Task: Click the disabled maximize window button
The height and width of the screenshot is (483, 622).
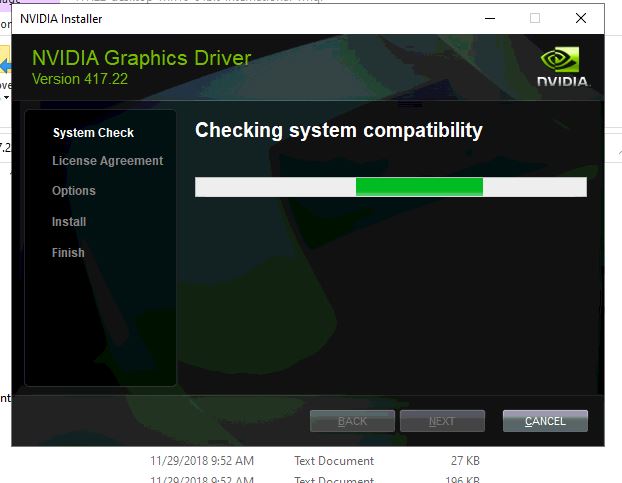Action: pos(535,18)
